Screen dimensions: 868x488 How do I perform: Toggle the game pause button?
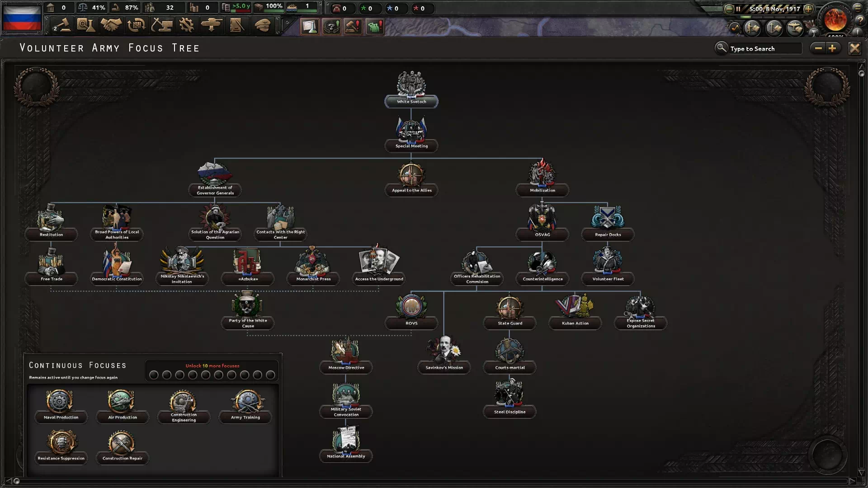coord(738,9)
